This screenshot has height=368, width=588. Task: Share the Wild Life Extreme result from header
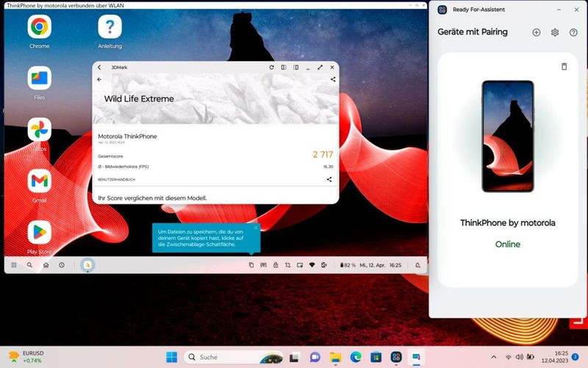pos(333,79)
